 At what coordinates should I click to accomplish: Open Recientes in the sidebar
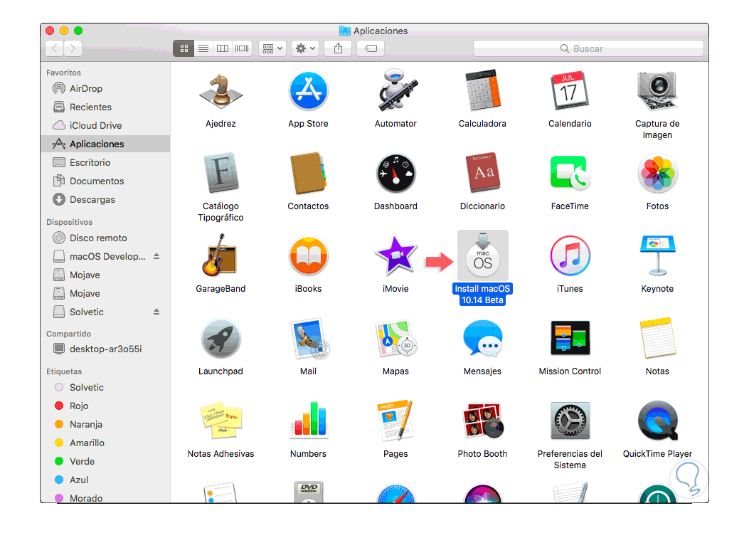[x=105, y=107]
